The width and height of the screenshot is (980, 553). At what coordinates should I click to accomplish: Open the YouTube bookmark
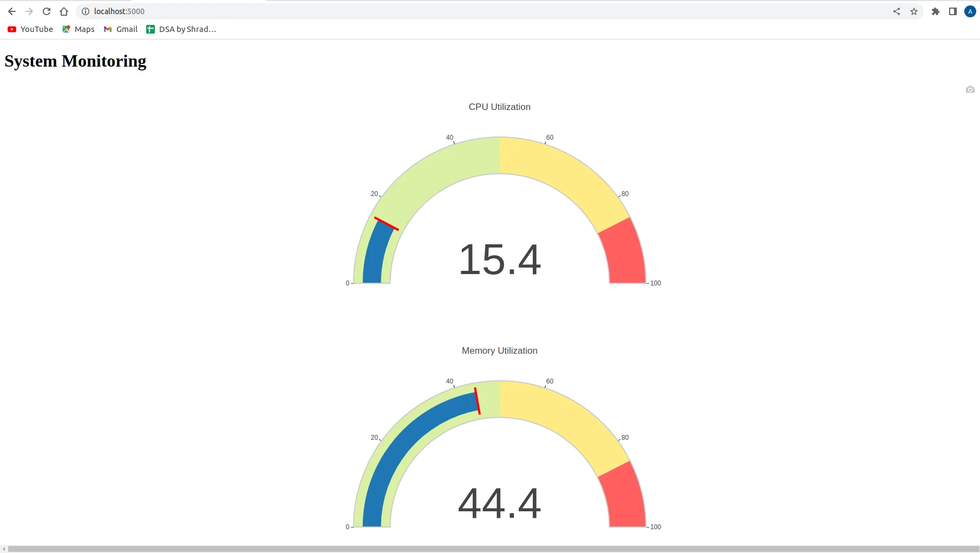pyautogui.click(x=30, y=29)
